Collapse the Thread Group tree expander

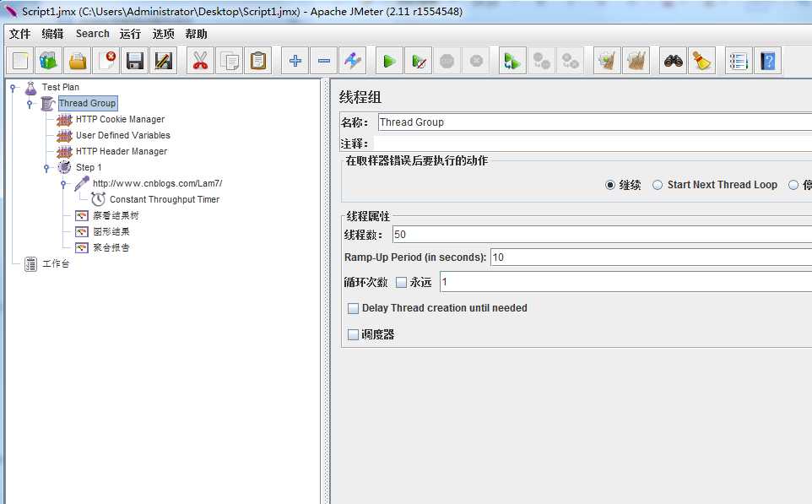pyautogui.click(x=30, y=104)
